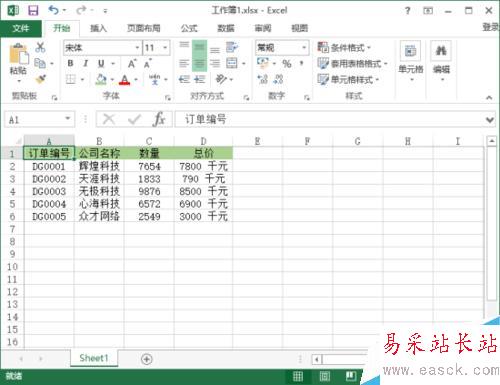
Task: Click the Wrap Text icon
Action: (231, 47)
